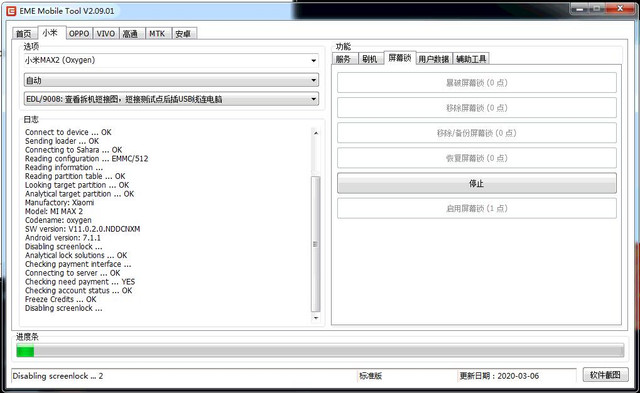Click the 更新日期: 2020-03-06 status field
The height and width of the screenshot is (393, 640).
click(x=499, y=376)
